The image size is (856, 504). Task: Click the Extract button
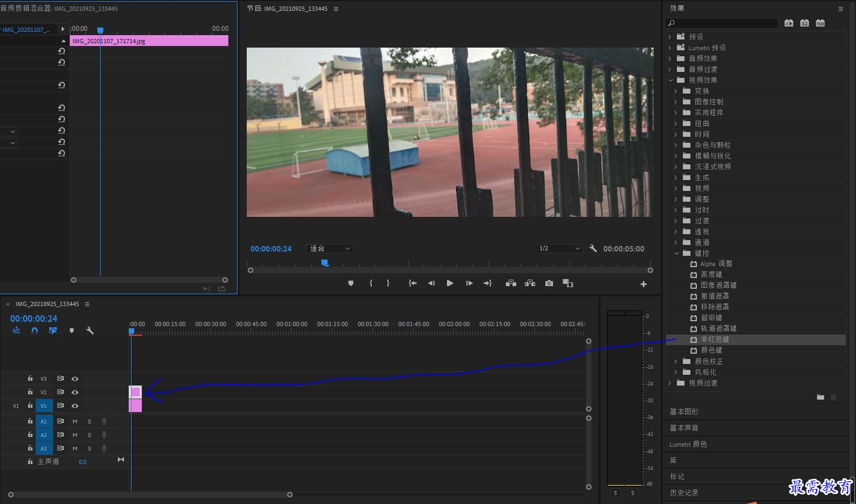pyautogui.click(x=530, y=283)
